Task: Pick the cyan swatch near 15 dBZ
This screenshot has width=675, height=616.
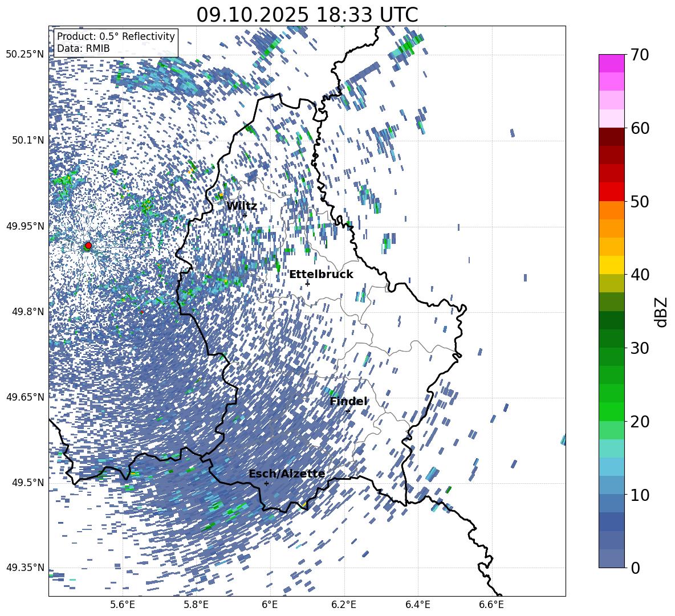Action: [611, 448]
